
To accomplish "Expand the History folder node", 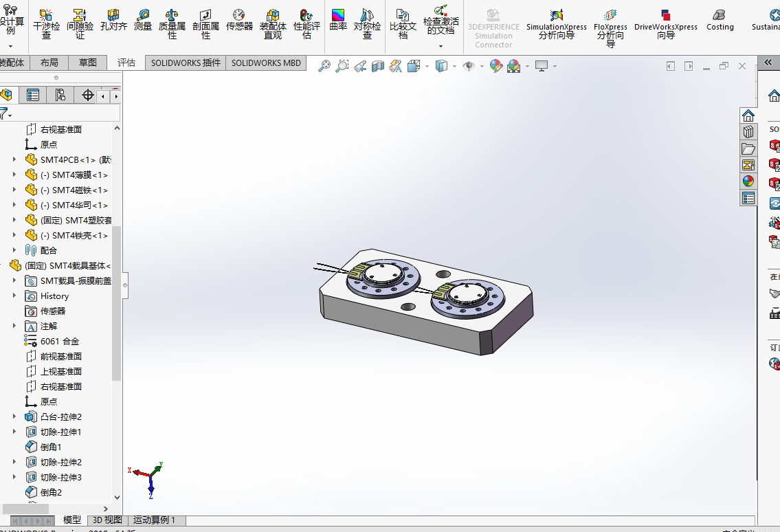I will [14, 296].
